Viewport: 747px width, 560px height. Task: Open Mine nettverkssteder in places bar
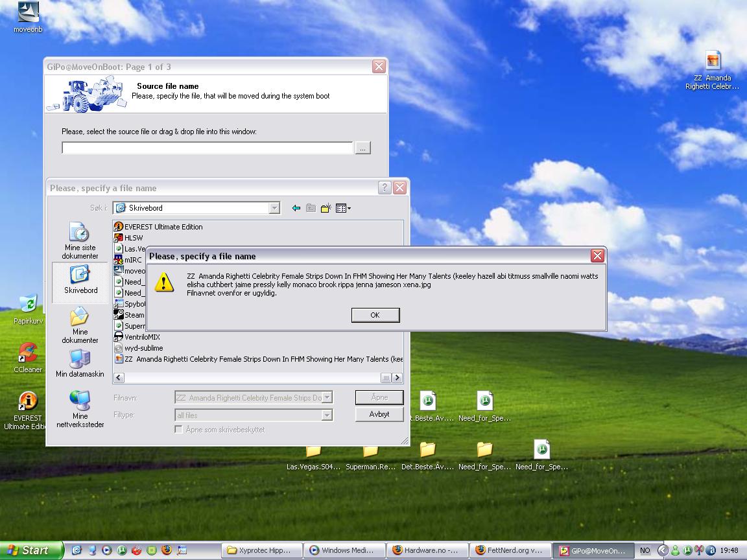click(80, 408)
